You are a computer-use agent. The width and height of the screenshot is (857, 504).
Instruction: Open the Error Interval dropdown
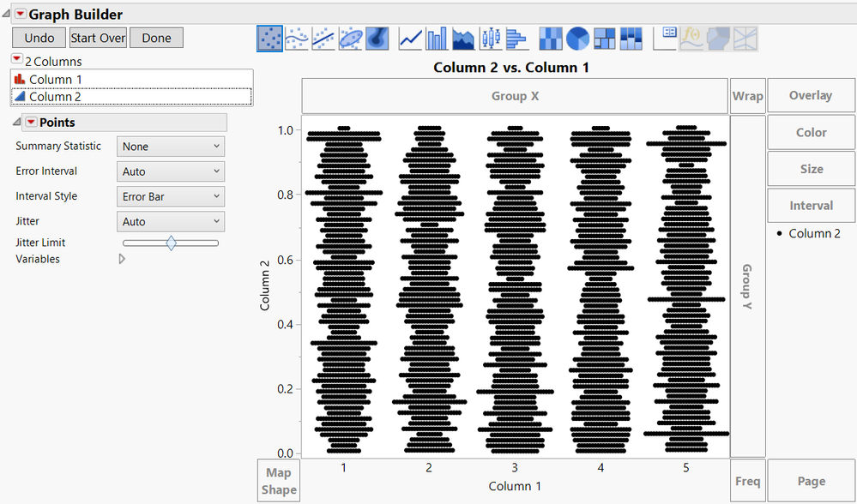point(171,171)
